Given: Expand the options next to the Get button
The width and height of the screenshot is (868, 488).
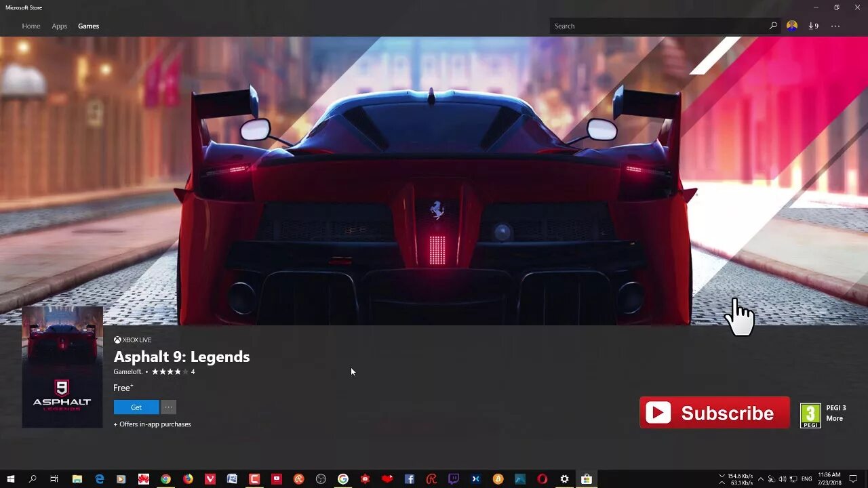Looking at the screenshot, I should [167, 407].
